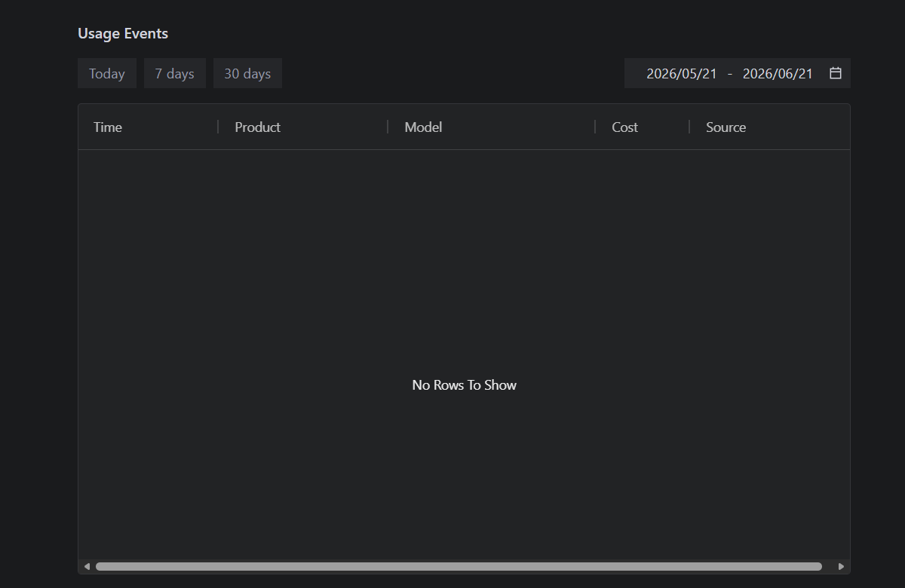Click the divider between Time and Product columns
Image resolution: width=905 pixels, height=588 pixels.
click(x=218, y=127)
